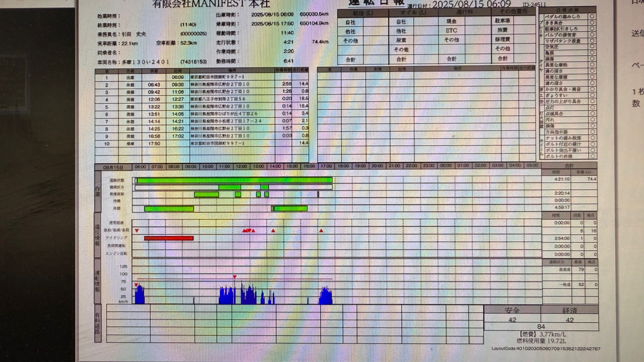The image size is (644, 362).
Task: Click the 安全 score header
Action: point(512,310)
